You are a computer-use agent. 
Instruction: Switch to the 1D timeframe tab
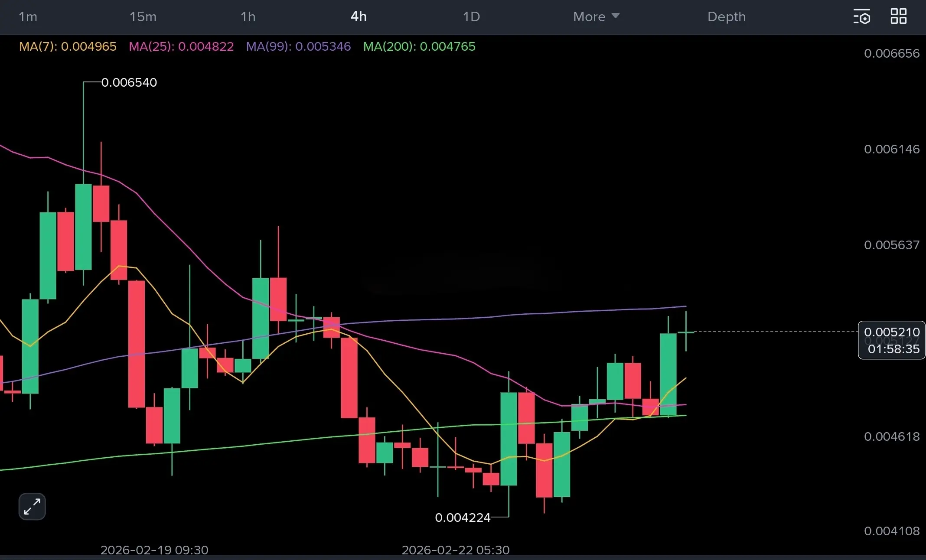471,16
